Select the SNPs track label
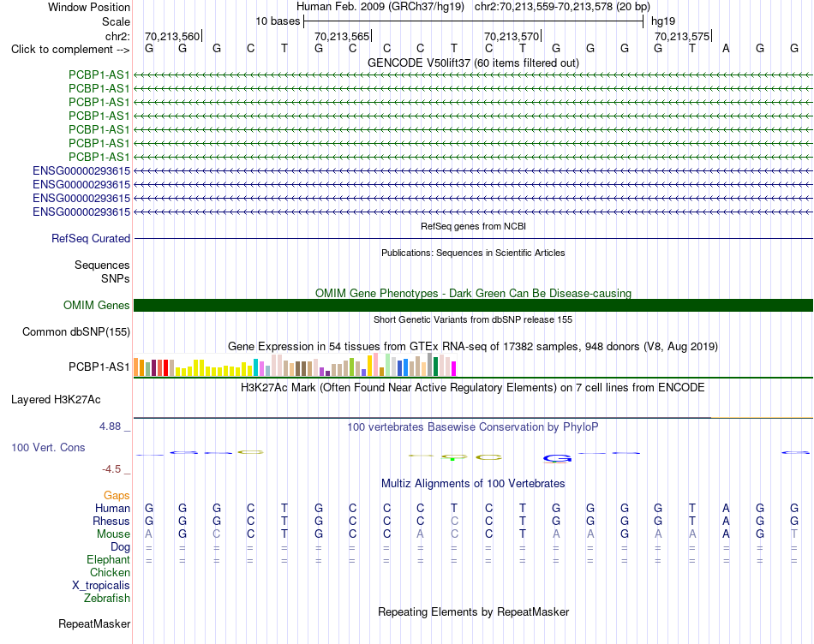 tap(116, 278)
